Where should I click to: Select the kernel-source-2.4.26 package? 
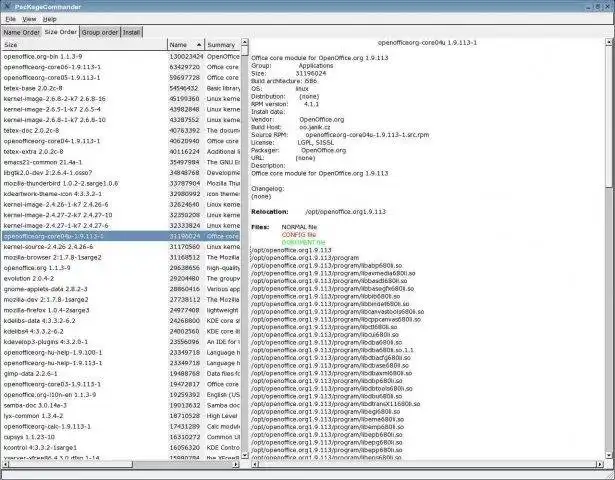(x=121, y=247)
